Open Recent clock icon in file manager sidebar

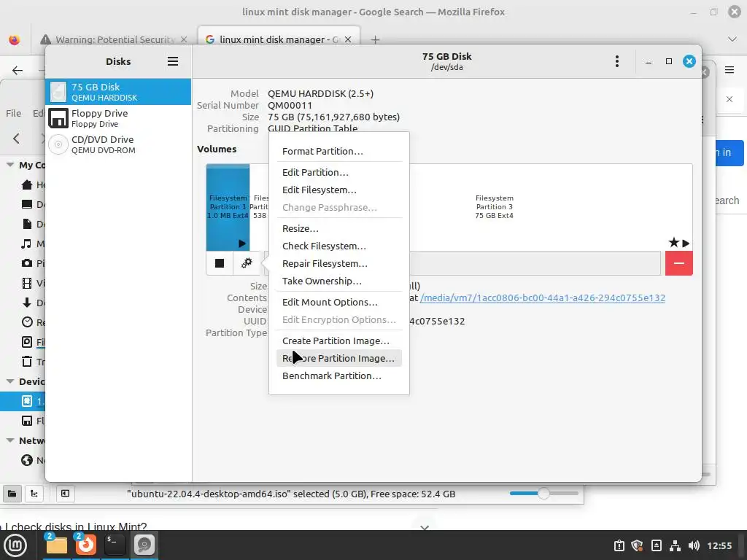coord(27,322)
